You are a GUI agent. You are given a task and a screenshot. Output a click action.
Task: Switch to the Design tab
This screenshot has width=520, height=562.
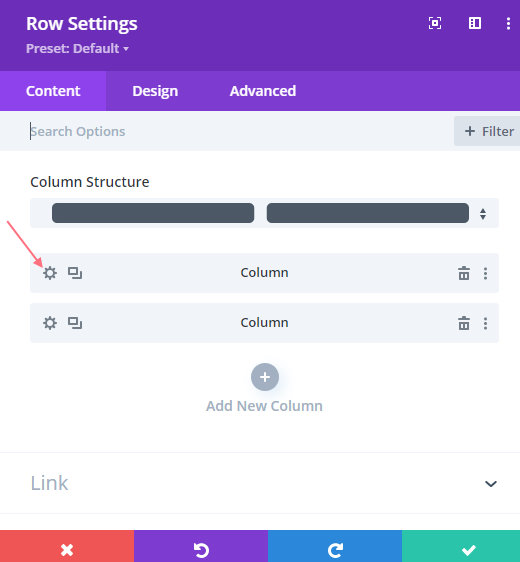[155, 91]
